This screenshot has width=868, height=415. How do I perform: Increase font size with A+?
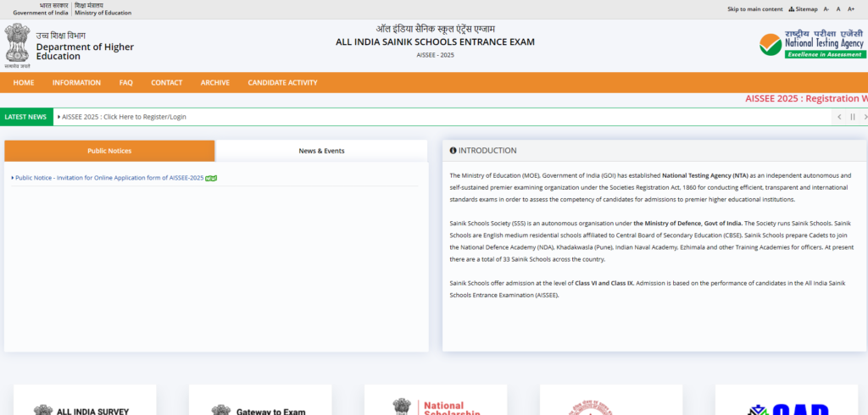(x=851, y=8)
